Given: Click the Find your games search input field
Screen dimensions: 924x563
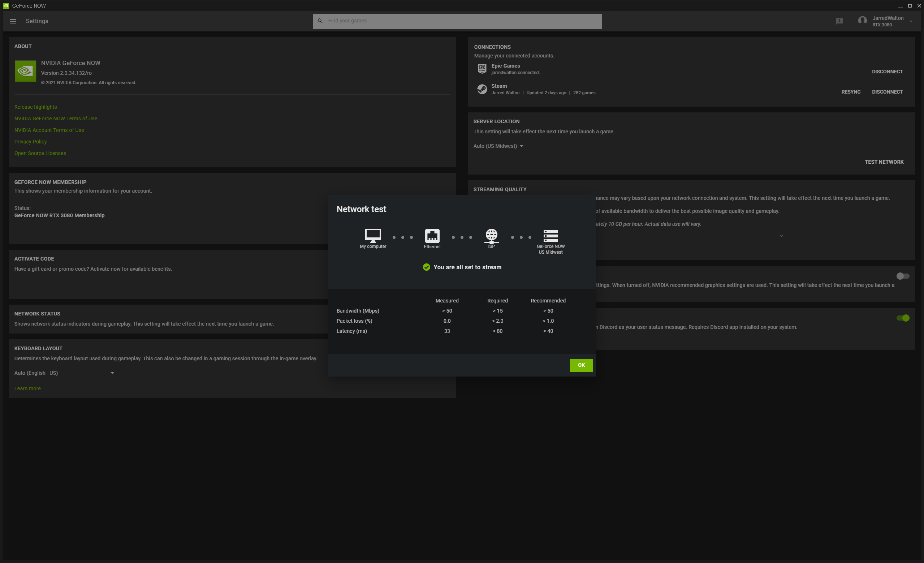Looking at the screenshot, I should click(x=457, y=21).
